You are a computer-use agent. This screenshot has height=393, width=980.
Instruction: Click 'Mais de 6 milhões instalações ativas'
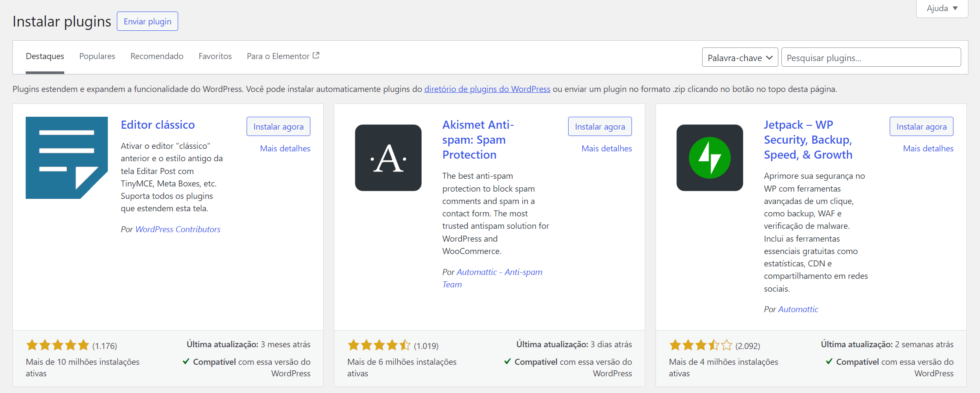[x=402, y=368]
